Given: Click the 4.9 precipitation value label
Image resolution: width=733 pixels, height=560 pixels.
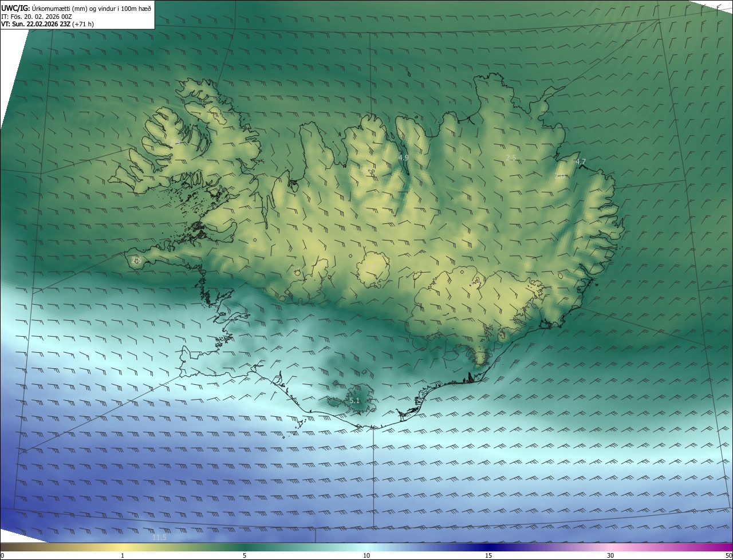Looking at the screenshot, I should pos(403,157).
